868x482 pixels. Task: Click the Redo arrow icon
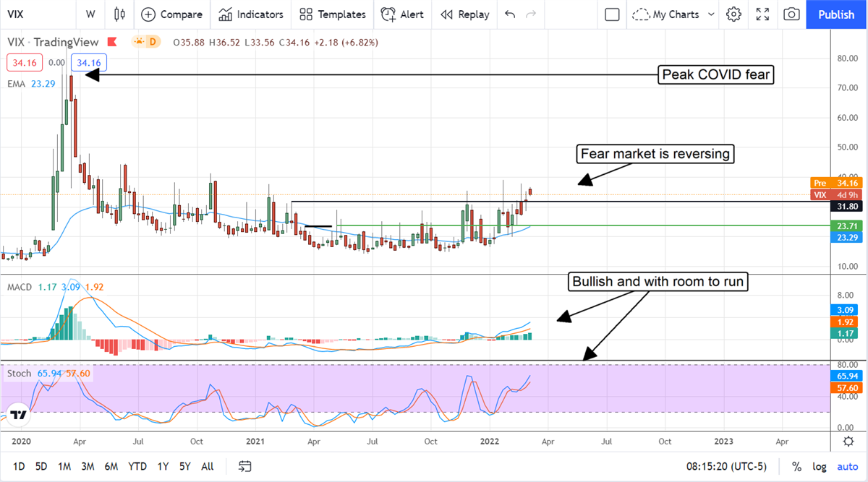point(532,14)
